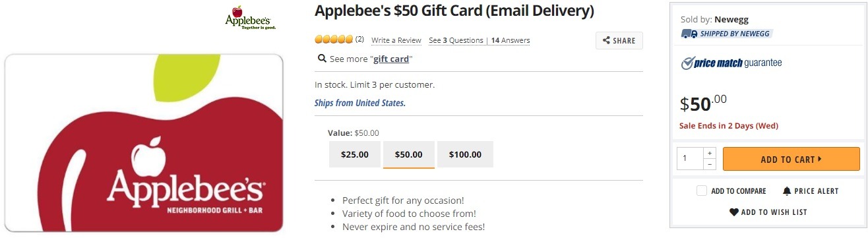Increase quantity with the plus stepper
This screenshot has height=238, width=868.
tap(710, 153)
